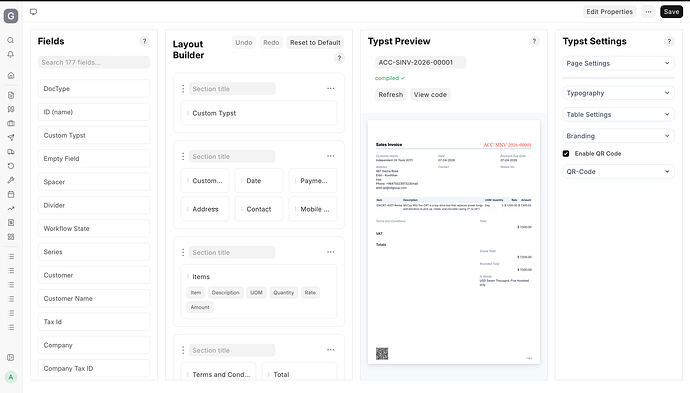Click the G app logo in the sidebar
Screen dimensions: 690x393
tap(11, 16)
